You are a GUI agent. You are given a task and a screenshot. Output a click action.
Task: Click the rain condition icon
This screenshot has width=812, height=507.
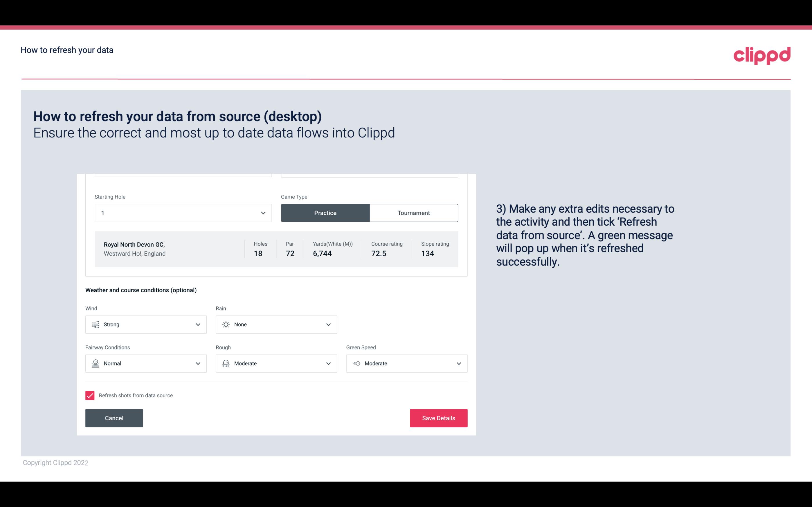(226, 324)
